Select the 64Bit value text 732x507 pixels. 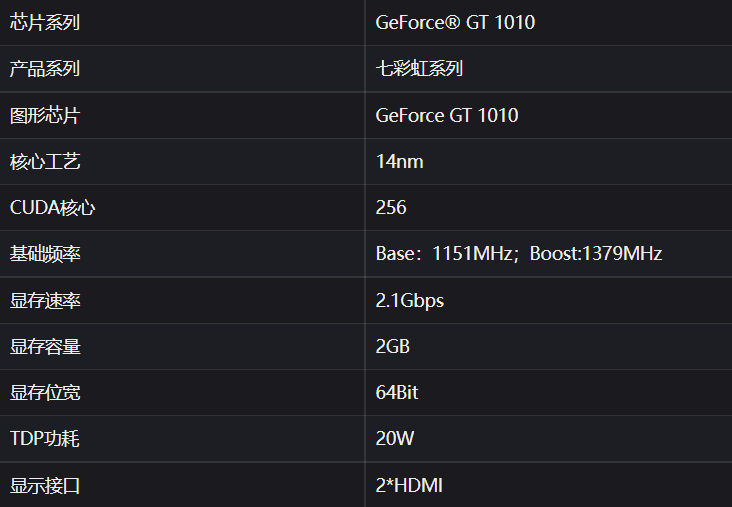point(397,393)
